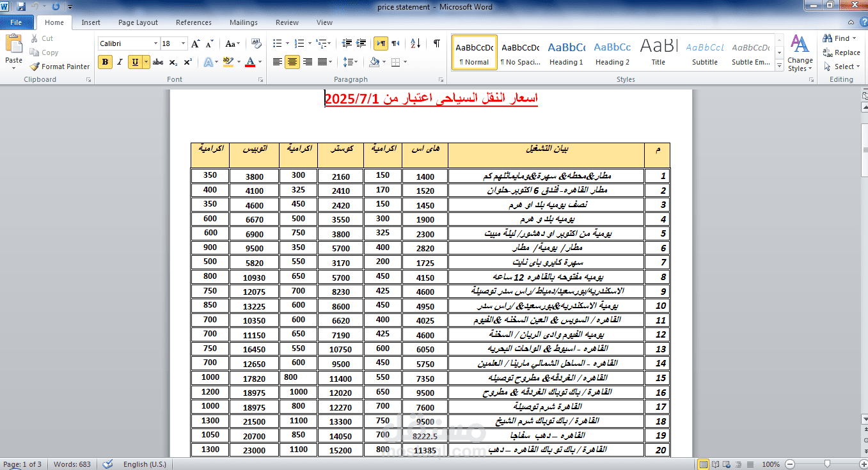
Task: Click the Save icon in quick access toolbar
Action: coord(21,6)
